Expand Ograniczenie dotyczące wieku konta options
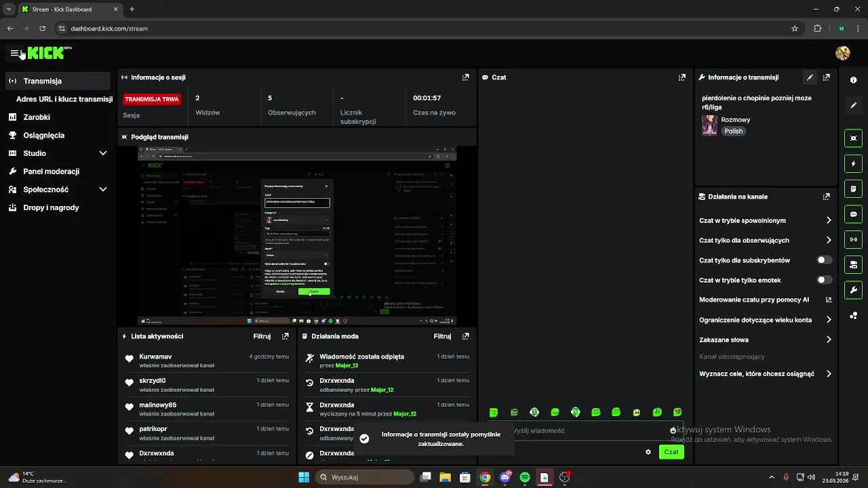The height and width of the screenshot is (488, 868). (829, 320)
